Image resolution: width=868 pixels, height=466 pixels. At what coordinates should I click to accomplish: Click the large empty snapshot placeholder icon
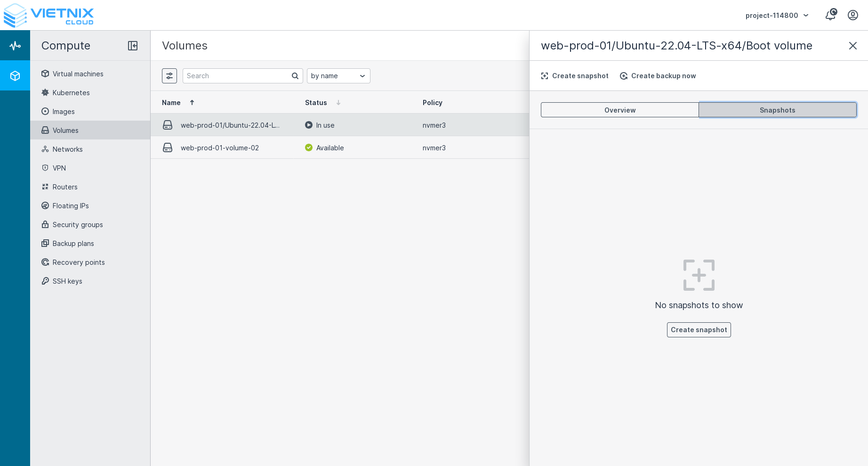click(x=699, y=275)
